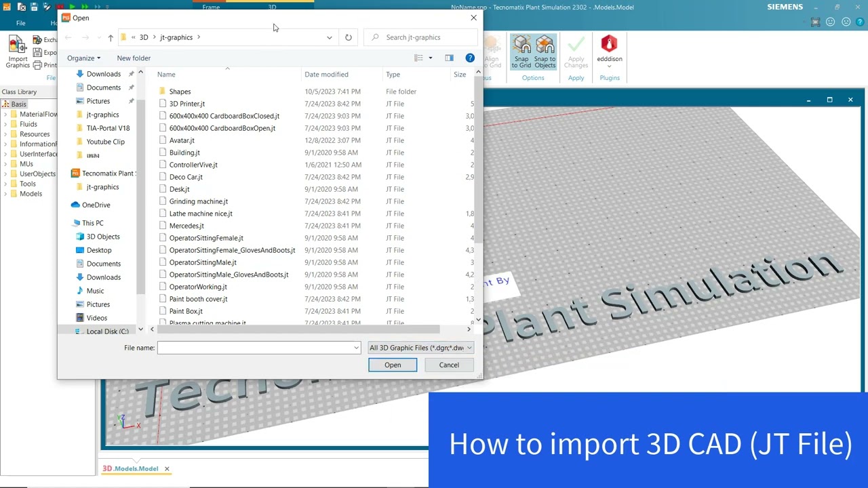
Task: Open the view options dropdown arrow
Action: (x=430, y=58)
